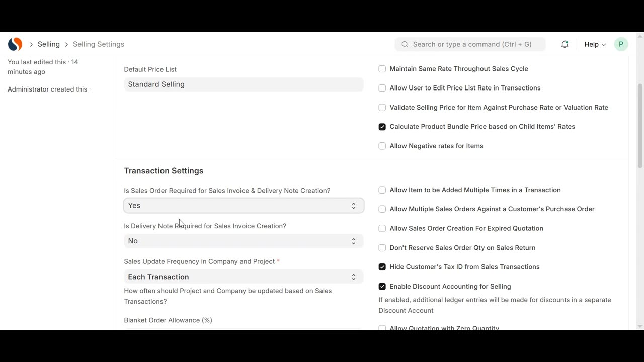Image resolution: width=644 pixels, height=362 pixels.
Task: Enable Maintain Same Rate Throughout Sales Cycle
Action: click(382, 69)
